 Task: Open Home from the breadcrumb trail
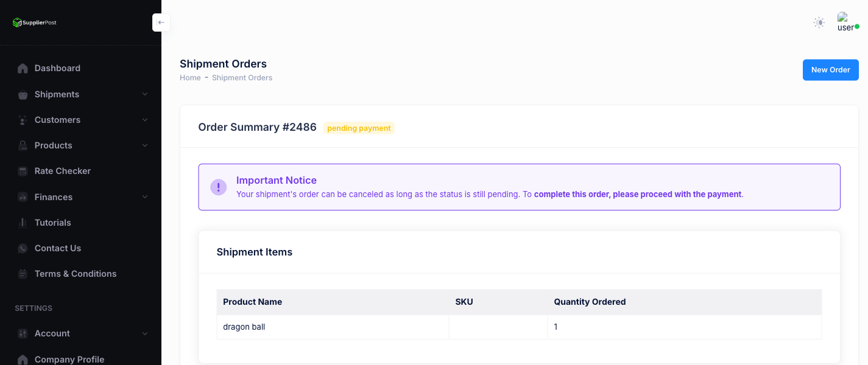pyautogui.click(x=189, y=77)
